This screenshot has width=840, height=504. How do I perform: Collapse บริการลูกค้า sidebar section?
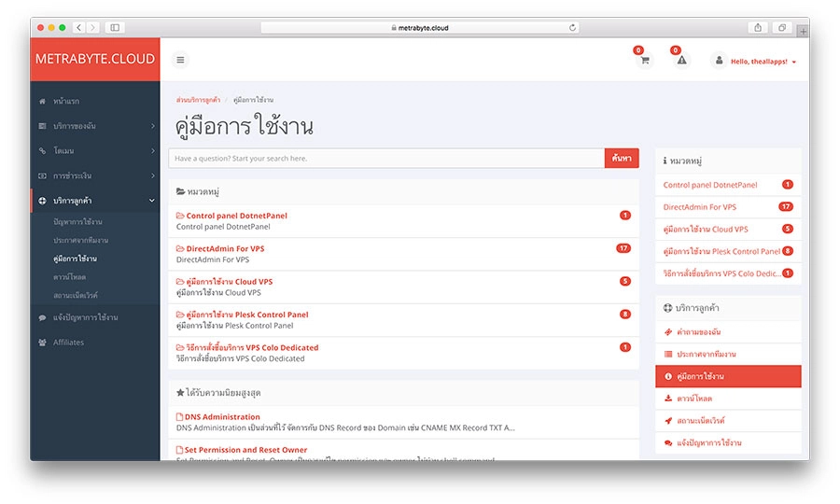point(94,201)
